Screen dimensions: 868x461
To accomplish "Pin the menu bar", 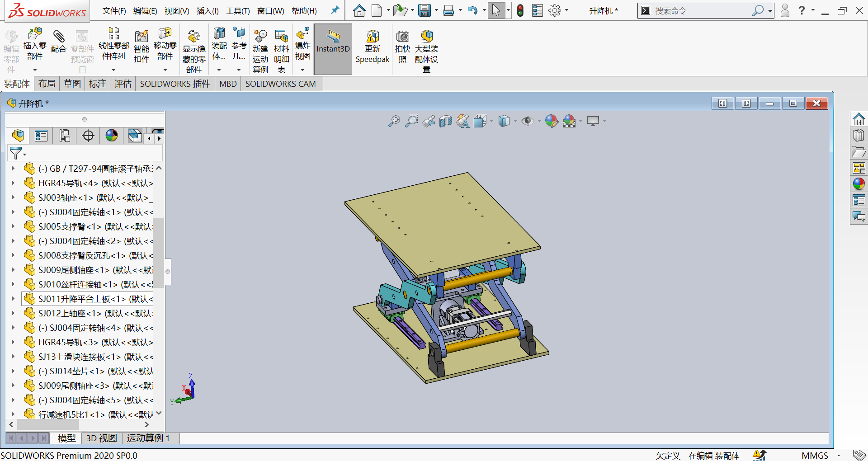I will coord(335,10).
